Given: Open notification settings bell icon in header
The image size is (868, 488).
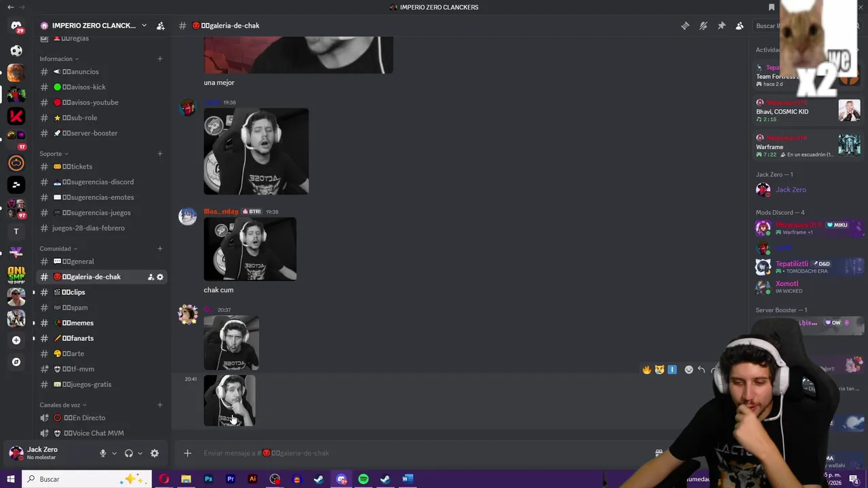Looking at the screenshot, I should pos(703,26).
